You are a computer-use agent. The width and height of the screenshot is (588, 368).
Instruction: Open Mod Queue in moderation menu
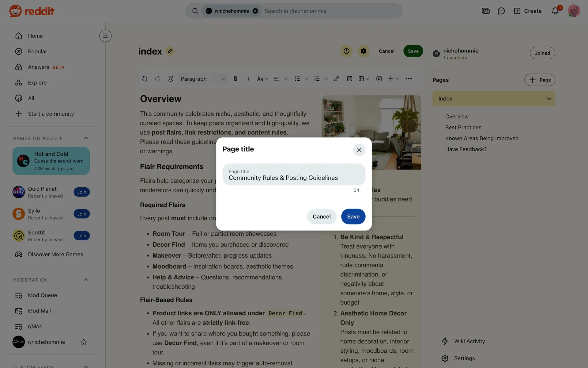[x=42, y=295]
